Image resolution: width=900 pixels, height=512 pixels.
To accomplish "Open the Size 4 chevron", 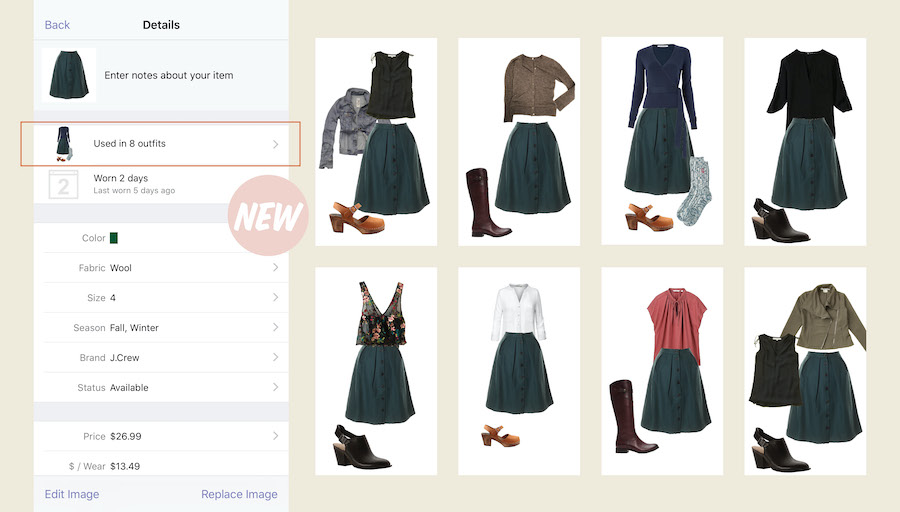I will click(276, 297).
